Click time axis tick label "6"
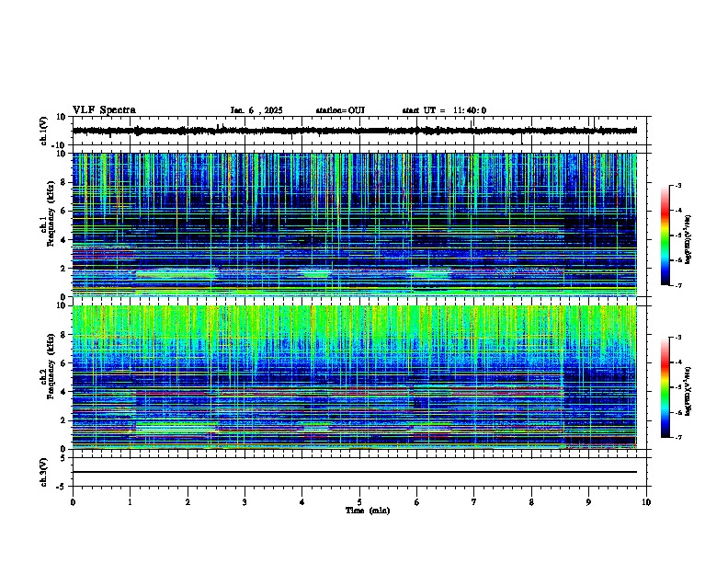 (416, 502)
